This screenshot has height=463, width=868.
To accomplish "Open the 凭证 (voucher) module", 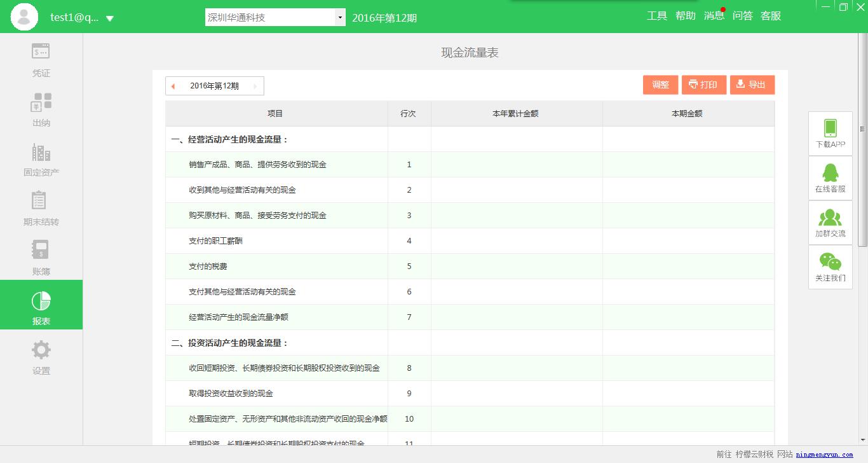I will (40, 60).
